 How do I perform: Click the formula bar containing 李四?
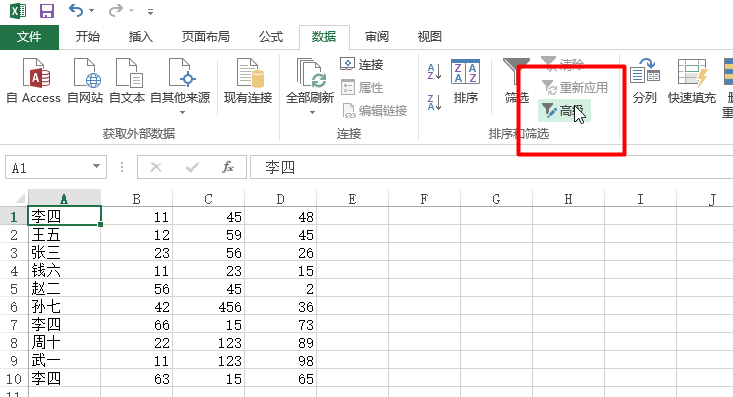point(491,167)
